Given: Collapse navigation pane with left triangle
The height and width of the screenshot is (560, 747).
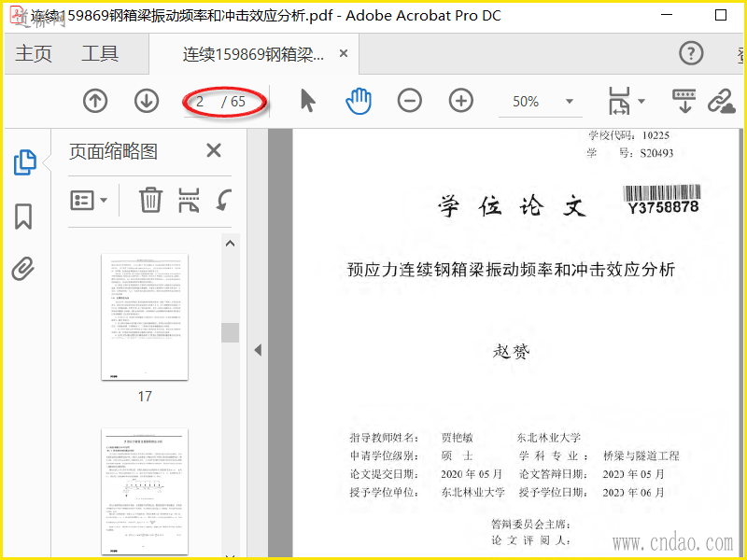Looking at the screenshot, I should click(x=258, y=351).
